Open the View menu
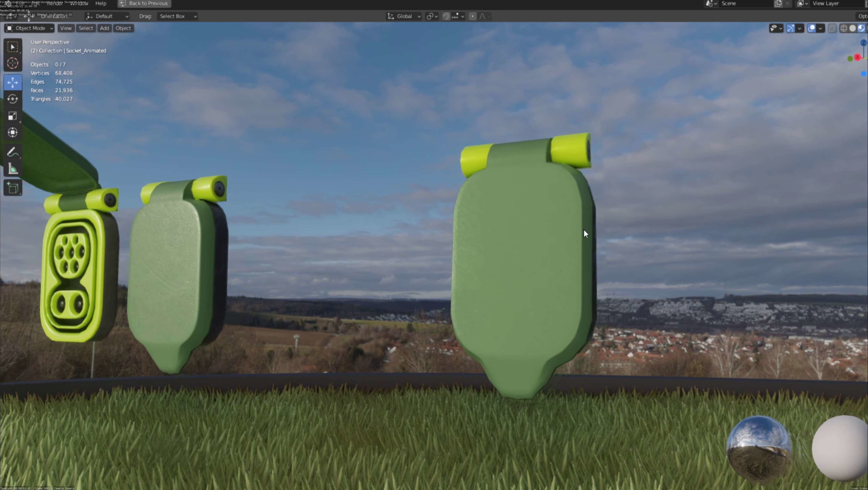 point(66,28)
